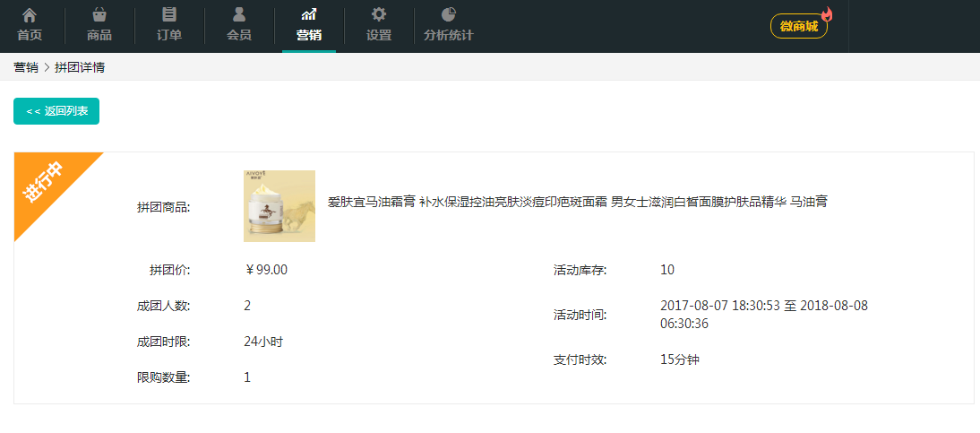The width and height of the screenshot is (980, 433).
Task: Open the 设置 gear icon
Action: [x=379, y=15]
